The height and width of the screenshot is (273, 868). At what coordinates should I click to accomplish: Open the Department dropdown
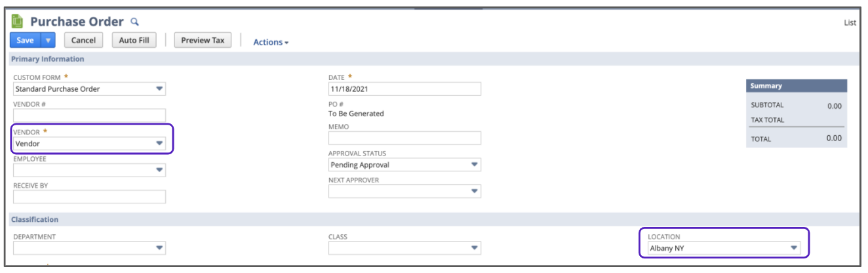(x=159, y=248)
